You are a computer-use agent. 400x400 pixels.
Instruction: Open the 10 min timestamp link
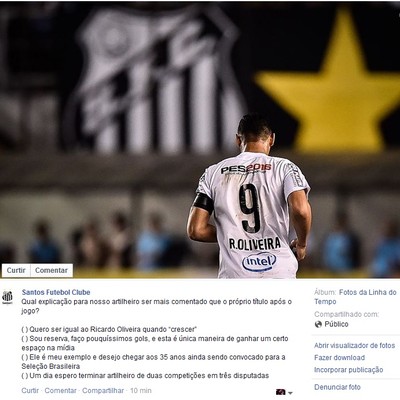click(x=141, y=391)
